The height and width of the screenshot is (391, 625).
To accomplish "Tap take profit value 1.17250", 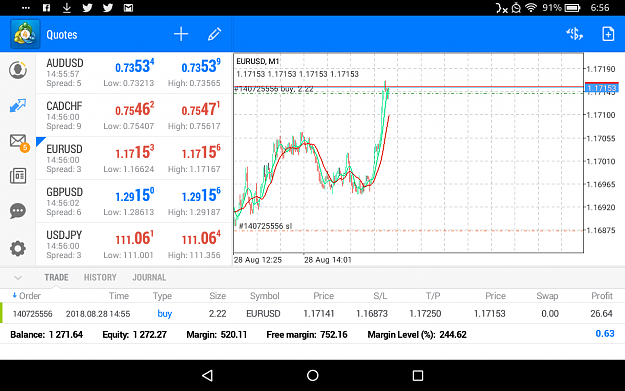I will 425,314.
